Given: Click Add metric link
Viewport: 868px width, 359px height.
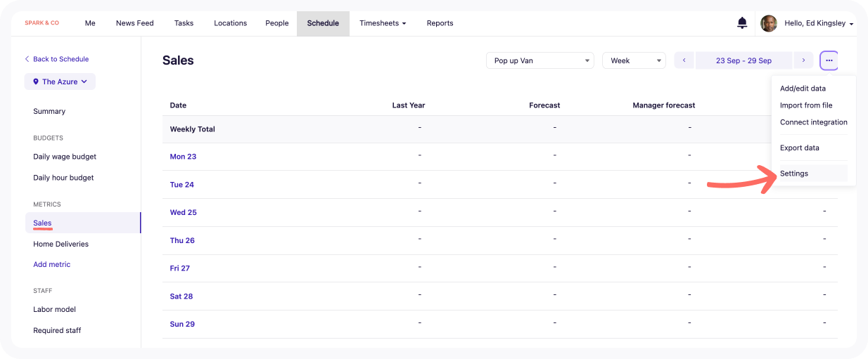Looking at the screenshot, I should [x=52, y=264].
